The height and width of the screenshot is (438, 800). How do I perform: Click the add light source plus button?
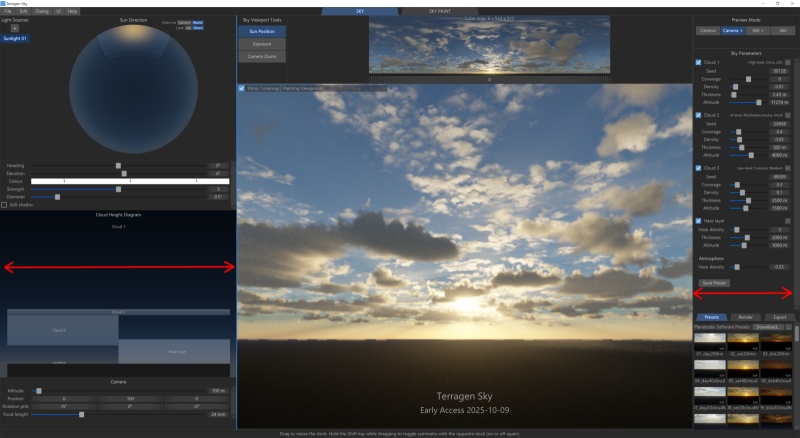pyautogui.click(x=14, y=28)
